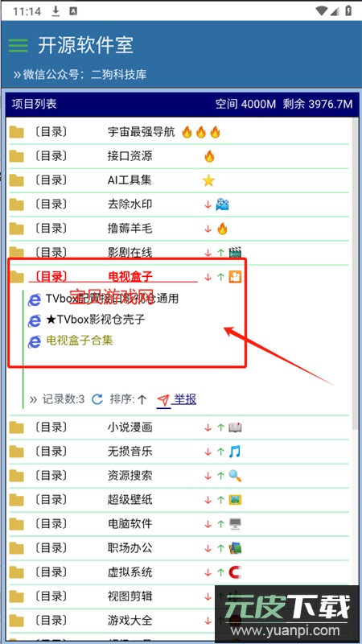The image size is (362, 644).
Task: Open the green hamburger menu
Action: [18, 45]
